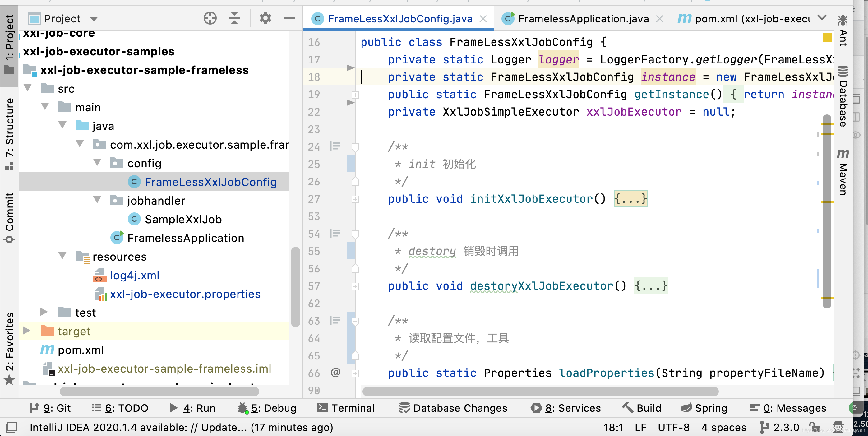Click the Collapse All icon in Project panel
The width and height of the screenshot is (868, 436).
234,18
